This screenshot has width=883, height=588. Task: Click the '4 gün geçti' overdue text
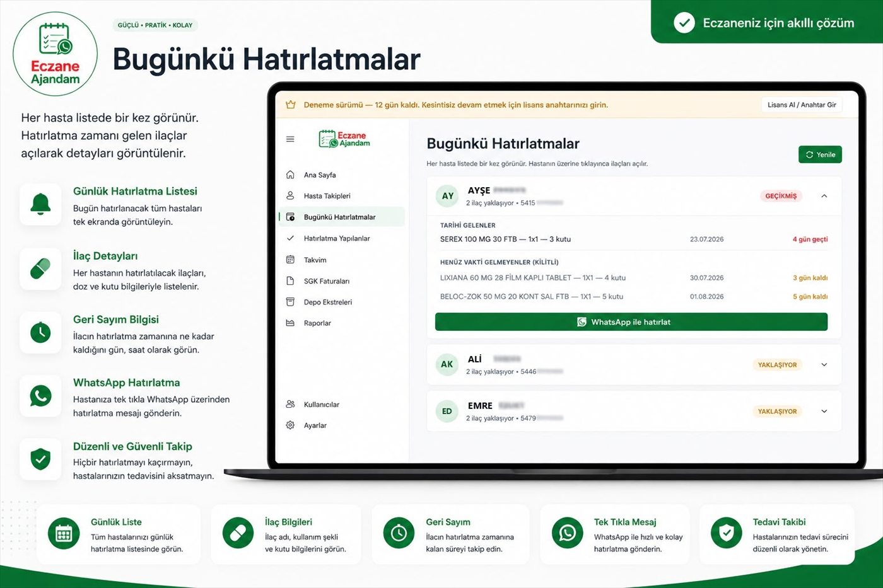[x=810, y=239]
